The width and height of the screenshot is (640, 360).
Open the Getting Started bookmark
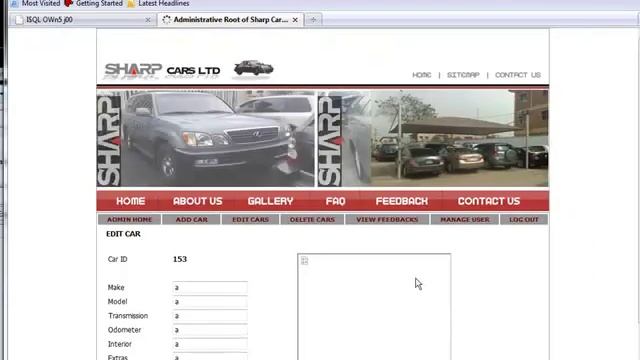pos(93,3)
